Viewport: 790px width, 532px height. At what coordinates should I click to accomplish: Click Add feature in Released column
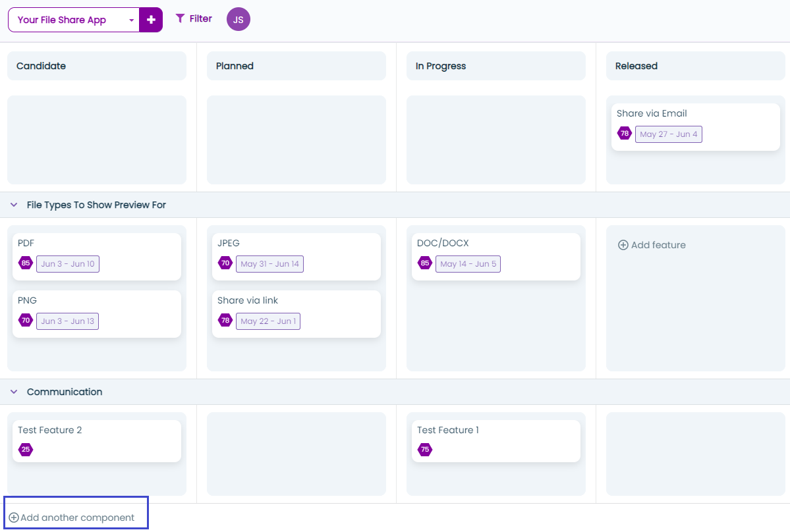tap(652, 245)
